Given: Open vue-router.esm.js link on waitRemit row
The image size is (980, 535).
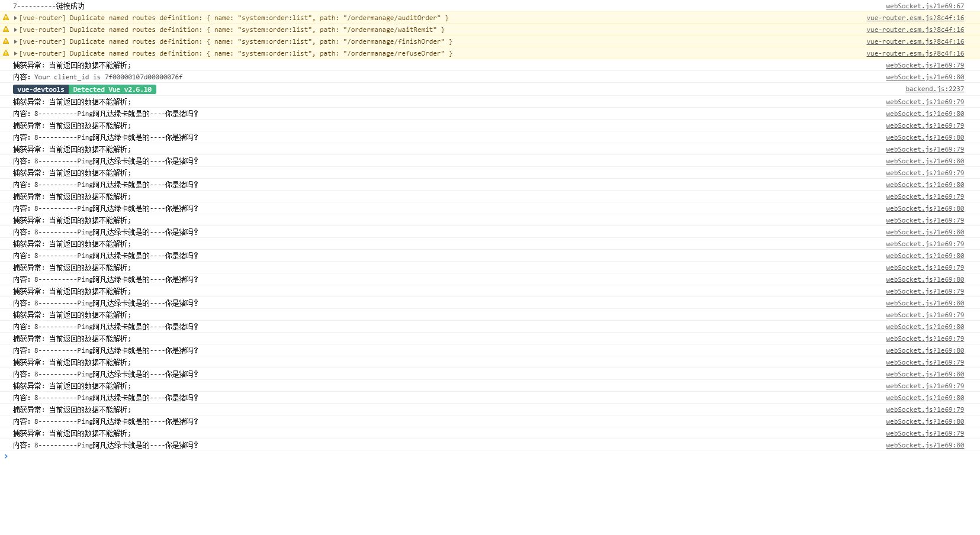Looking at the screenshot, I should tap(915, 30).
